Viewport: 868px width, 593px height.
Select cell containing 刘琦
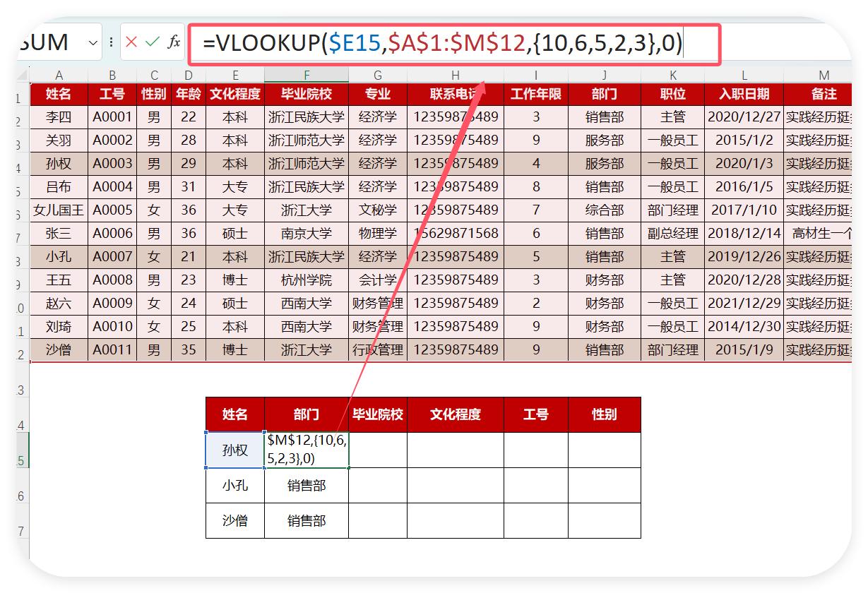point(59,327)
